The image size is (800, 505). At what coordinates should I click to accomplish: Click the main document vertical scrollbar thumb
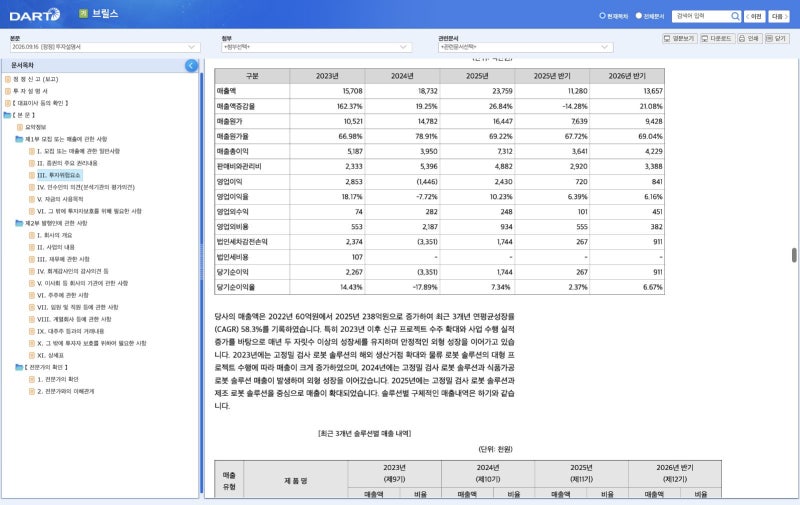(x=794, y=255)
